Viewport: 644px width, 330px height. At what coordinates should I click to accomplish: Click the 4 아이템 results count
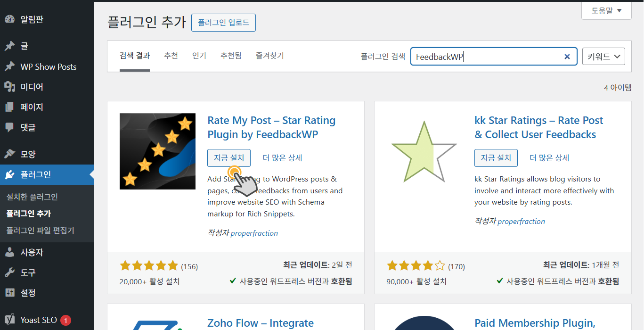tap(618, 88)
